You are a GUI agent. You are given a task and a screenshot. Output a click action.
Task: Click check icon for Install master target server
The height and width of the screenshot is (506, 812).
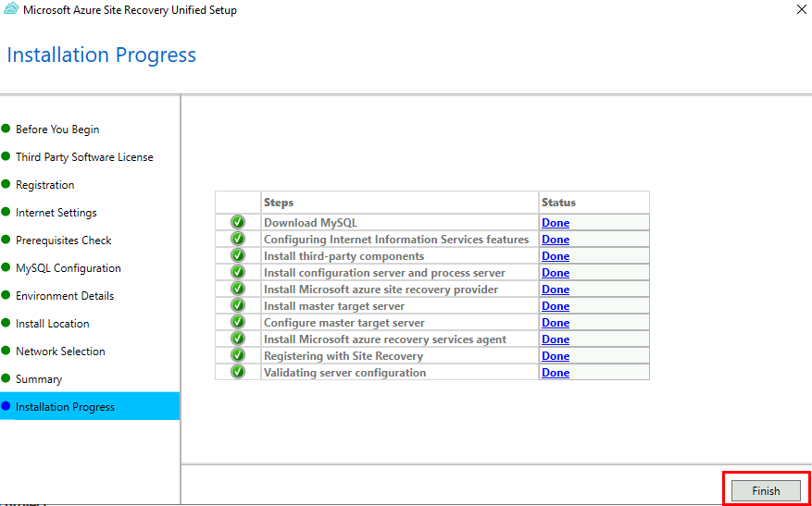(x=238, y=306)
